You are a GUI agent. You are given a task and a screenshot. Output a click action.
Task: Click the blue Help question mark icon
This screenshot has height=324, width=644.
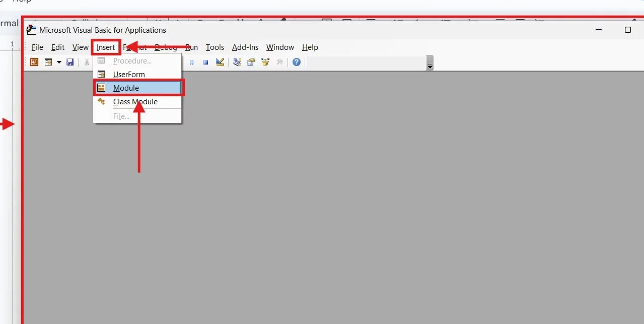pyautogui.click(x=296, y=61)
